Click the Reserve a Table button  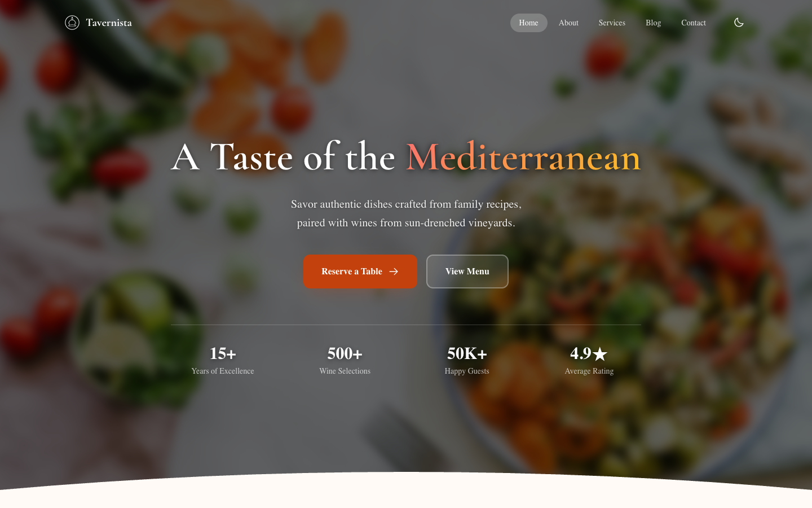coord(360,271)
